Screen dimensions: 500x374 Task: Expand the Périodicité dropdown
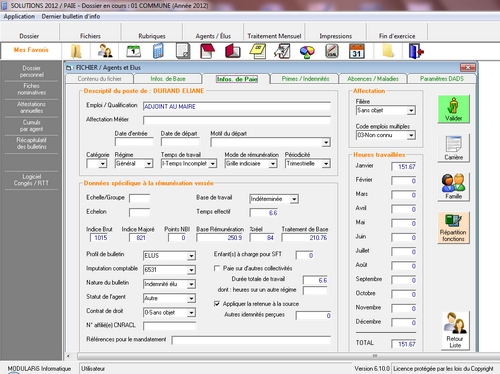click(x=326, y=164)
